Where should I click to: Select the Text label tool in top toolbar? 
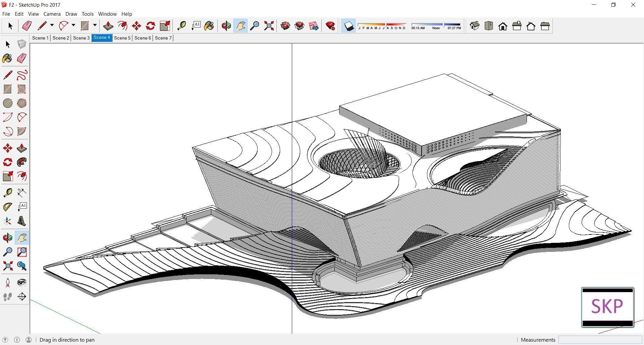point(196,26)
